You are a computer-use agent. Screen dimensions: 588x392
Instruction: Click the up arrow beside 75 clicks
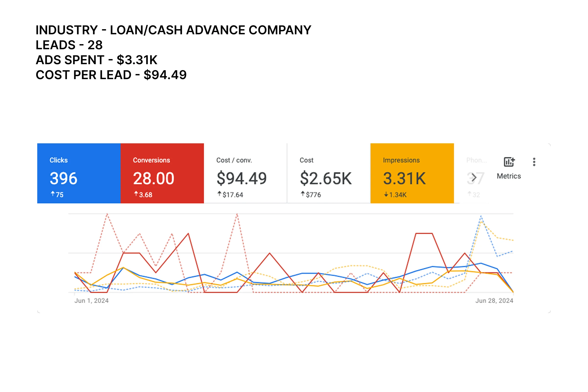tap(52, 194)
